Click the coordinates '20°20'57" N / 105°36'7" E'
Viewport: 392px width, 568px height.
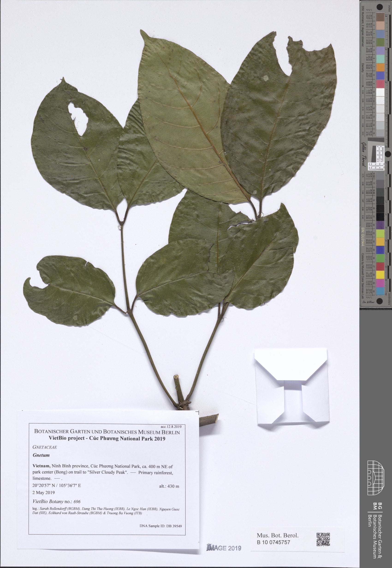coord(56,486)
